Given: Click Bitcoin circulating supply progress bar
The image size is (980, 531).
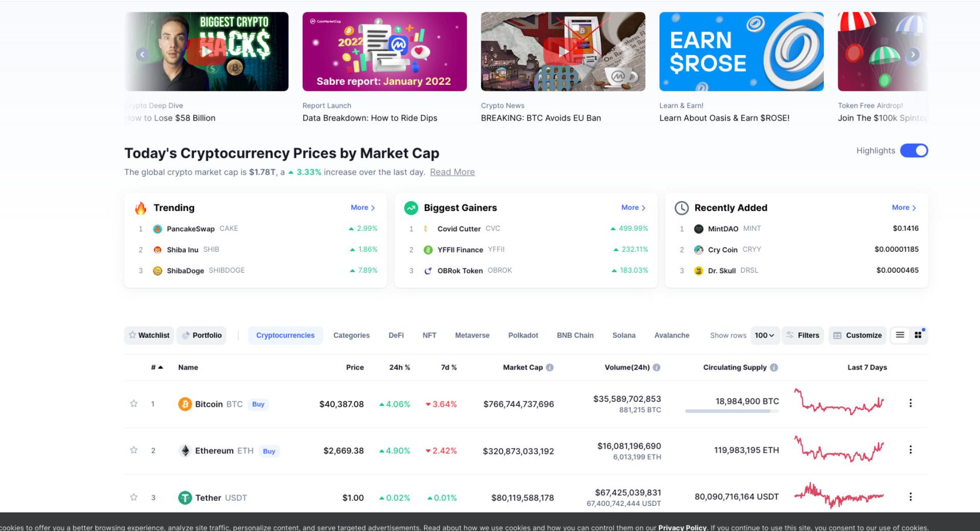Looking at the screenshot, I should pos(732,411).
